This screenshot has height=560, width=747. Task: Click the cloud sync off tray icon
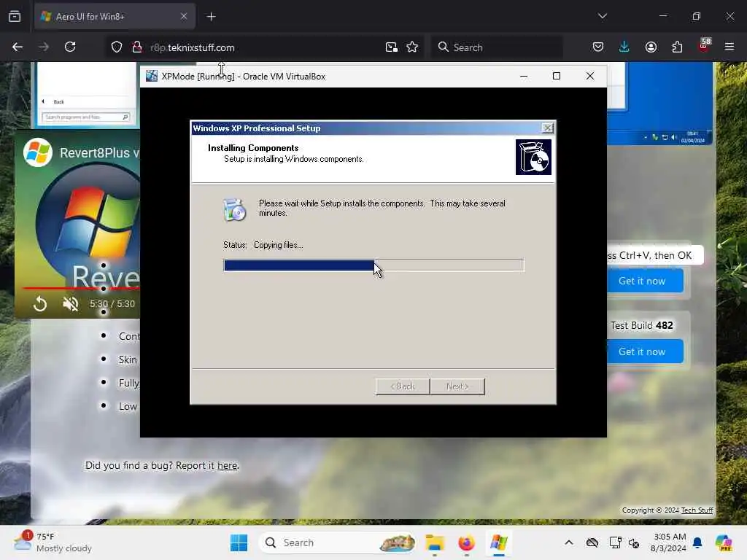(x=592, y=542)
